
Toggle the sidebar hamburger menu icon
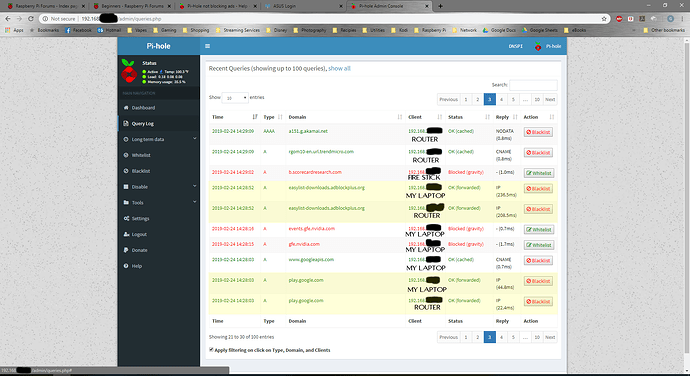(x=207, y=46)
